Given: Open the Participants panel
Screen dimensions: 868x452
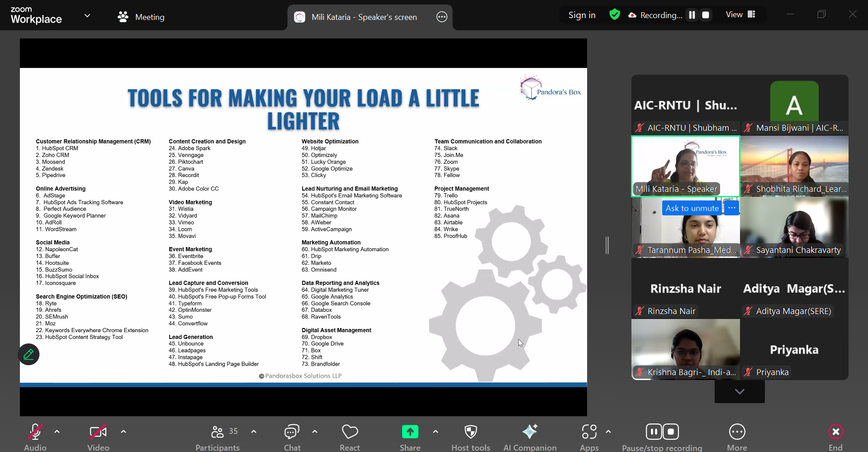Looking at the screenshot, I should [218, 433].
